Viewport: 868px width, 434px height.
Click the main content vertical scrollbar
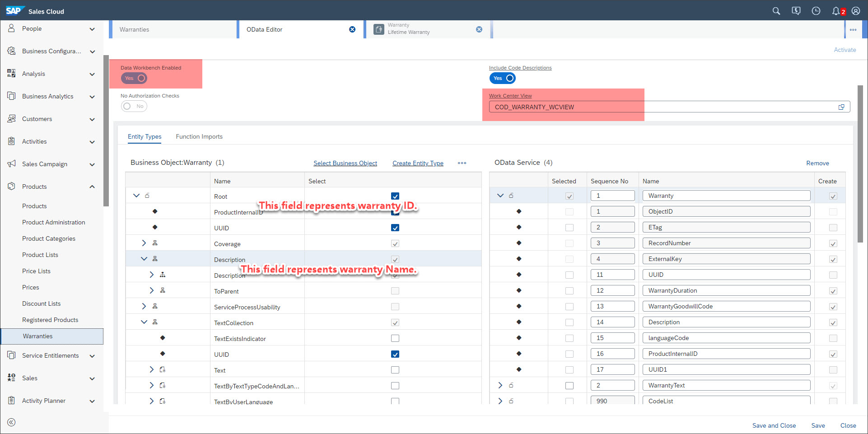point(860,163)
